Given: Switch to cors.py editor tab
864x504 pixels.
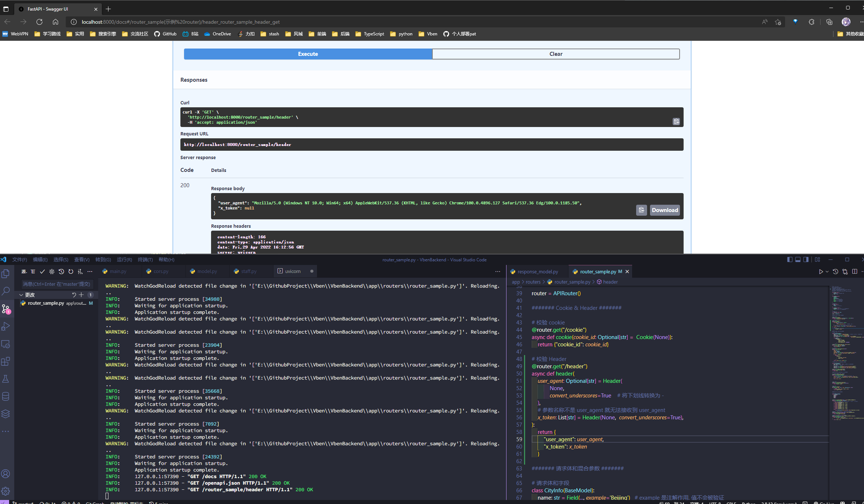Looking at the screenshot, I should pos(161,271).
